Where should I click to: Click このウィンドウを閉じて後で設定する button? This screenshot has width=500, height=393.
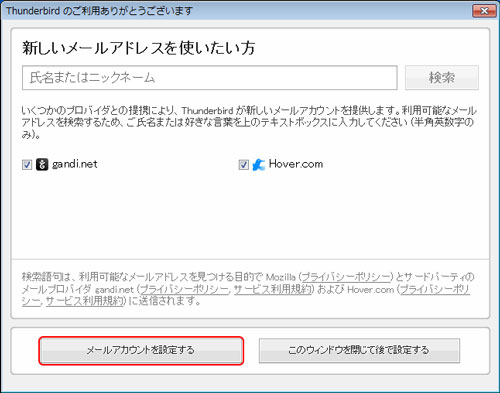point(359,350)
